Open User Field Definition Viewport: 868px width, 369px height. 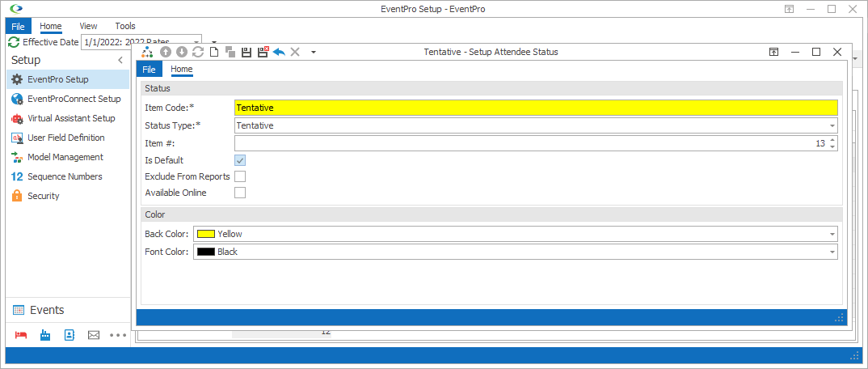(68, 138)
